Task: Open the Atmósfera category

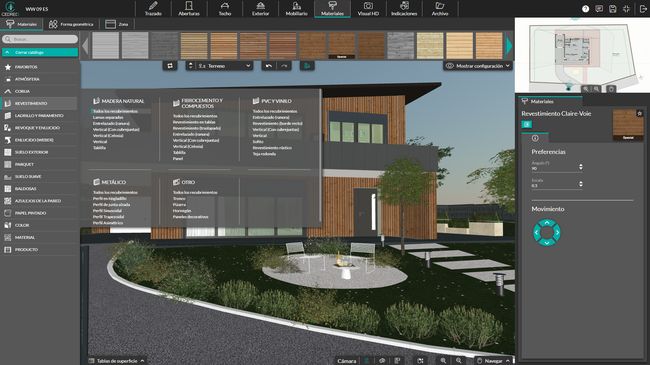Action: pyautogui.click(x=40, y=79)
